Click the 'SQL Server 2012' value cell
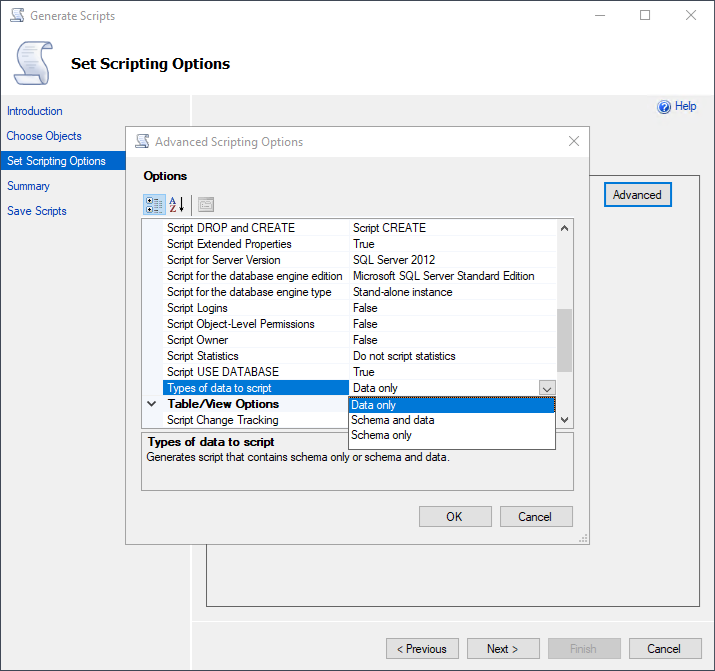Image resolution: width=715 pixels, height=671 pixels. (x=453, y=260)
